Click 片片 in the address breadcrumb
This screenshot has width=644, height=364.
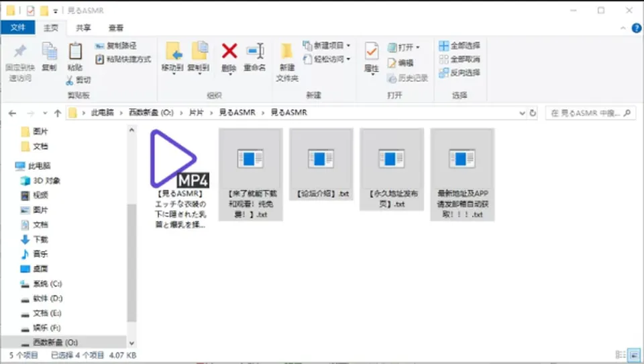(x=196, y=113)
